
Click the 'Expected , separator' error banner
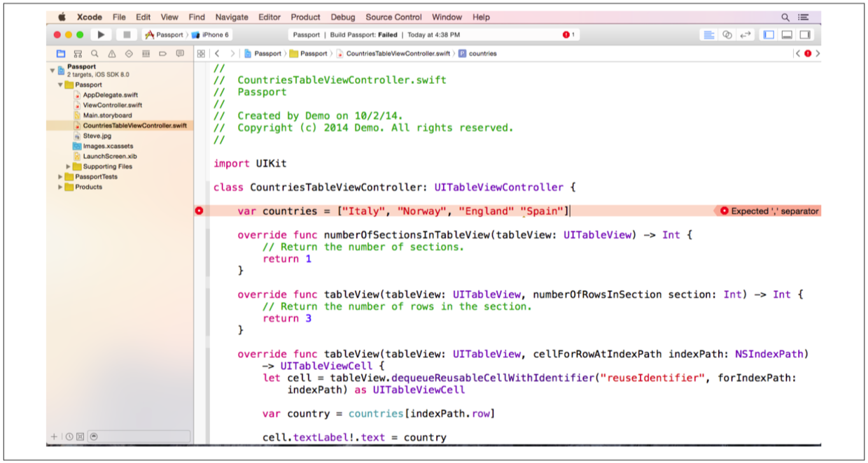[x=769, y=211]
